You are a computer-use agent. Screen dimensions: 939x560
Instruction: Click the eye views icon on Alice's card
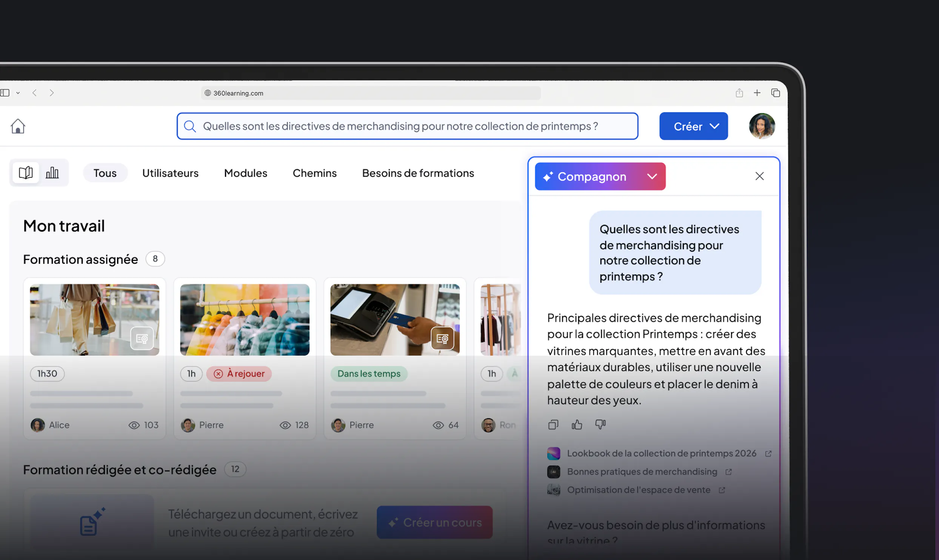tap(134, 425)
